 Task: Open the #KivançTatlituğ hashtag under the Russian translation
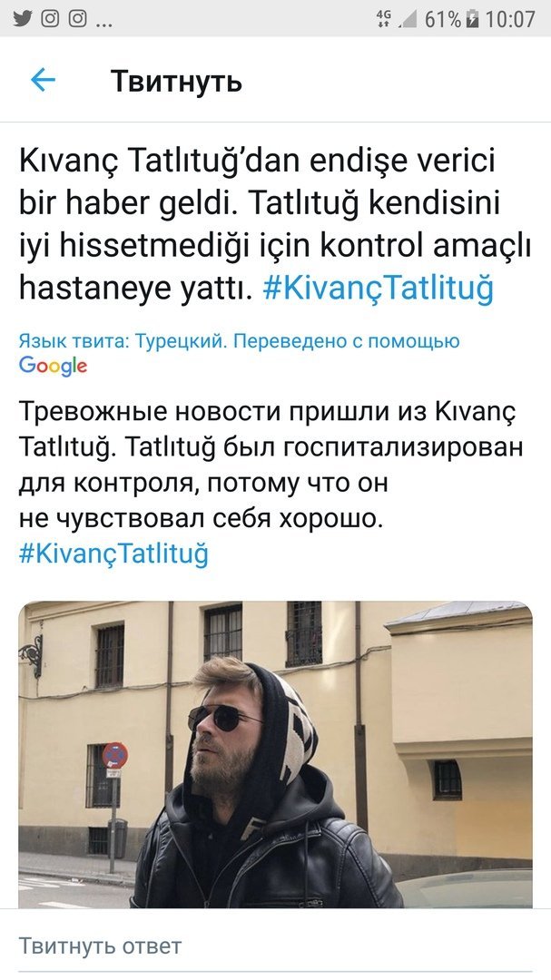click(x=113, y=554)
